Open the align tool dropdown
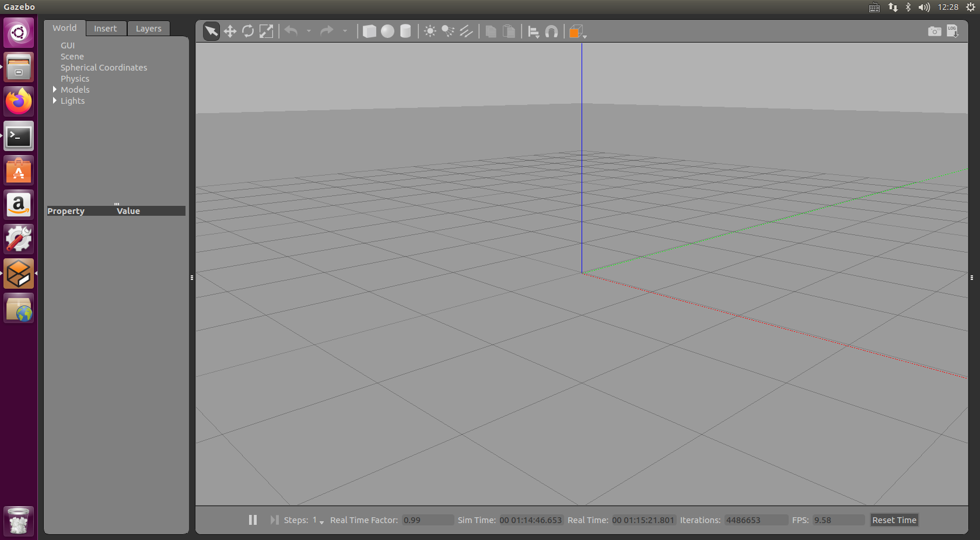The image size is (980, 540). 534,31
